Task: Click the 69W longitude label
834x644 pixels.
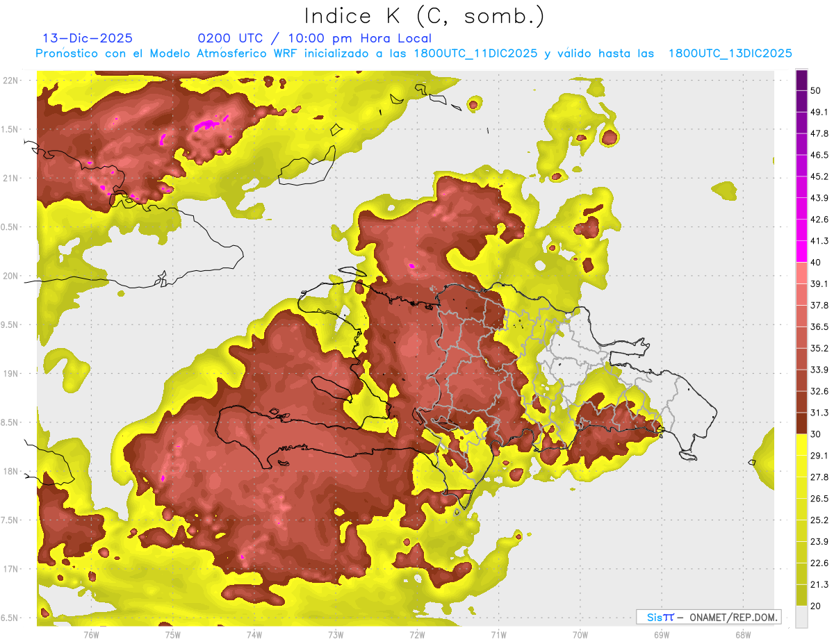Action: coord(662,634)
